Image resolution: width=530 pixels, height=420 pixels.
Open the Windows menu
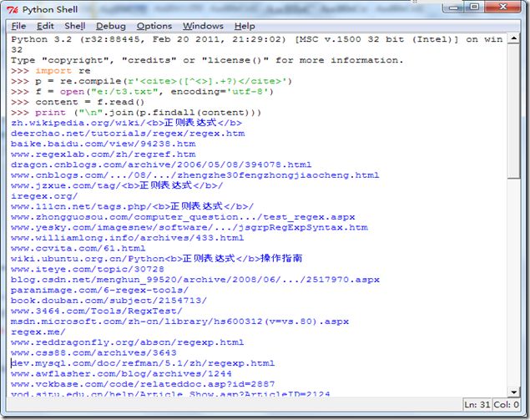click(x=203, y=26)
